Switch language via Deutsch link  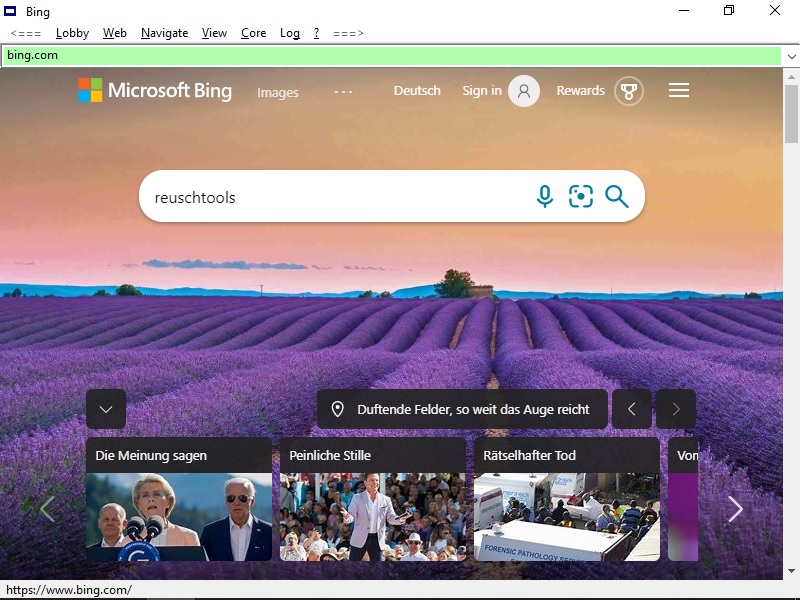coord(417,91)
